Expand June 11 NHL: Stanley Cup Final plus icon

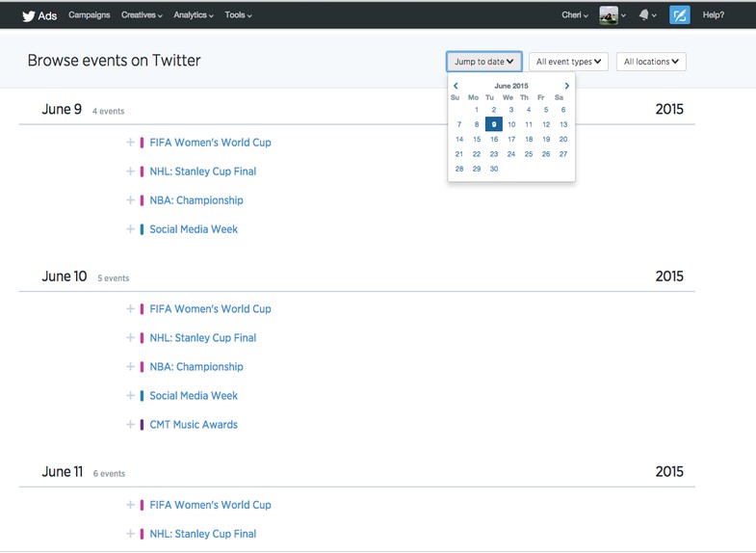[x=130, y=534]
